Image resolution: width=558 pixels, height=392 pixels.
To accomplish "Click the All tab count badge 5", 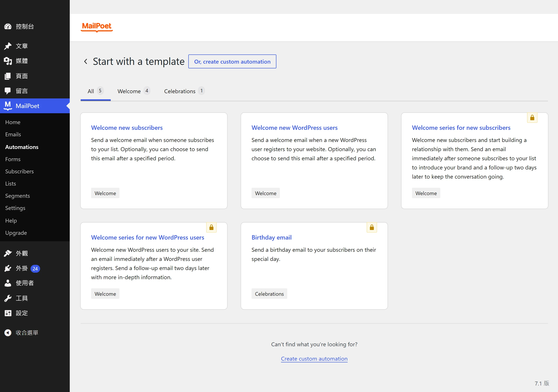I will click(100, 91).
